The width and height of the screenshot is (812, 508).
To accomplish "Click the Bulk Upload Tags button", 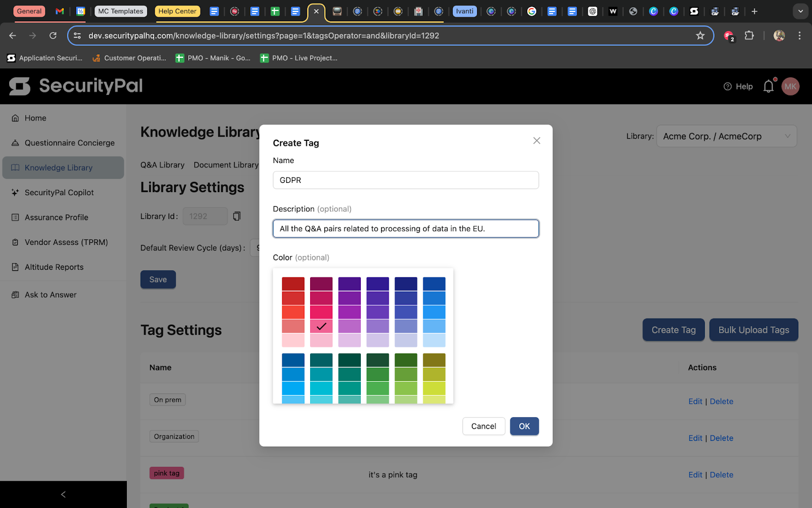I will click(x=754, y=330).
